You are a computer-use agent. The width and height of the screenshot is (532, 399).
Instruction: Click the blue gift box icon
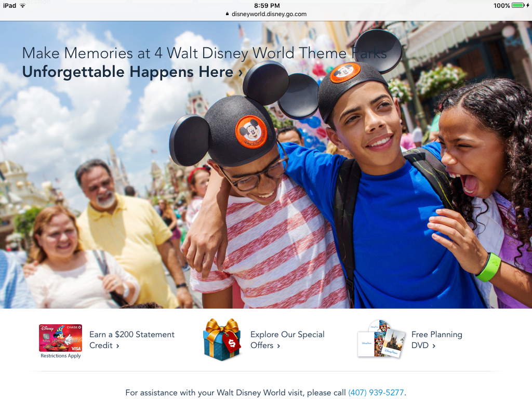[222, 339]
